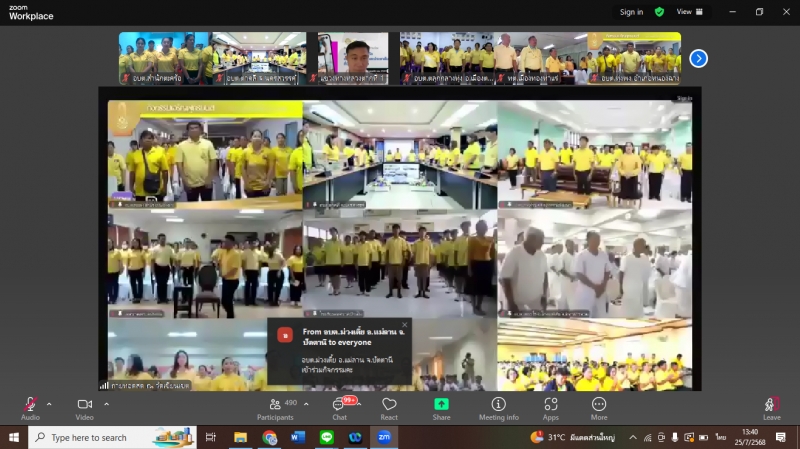Open the Windows Start menu

pos(14,437)
